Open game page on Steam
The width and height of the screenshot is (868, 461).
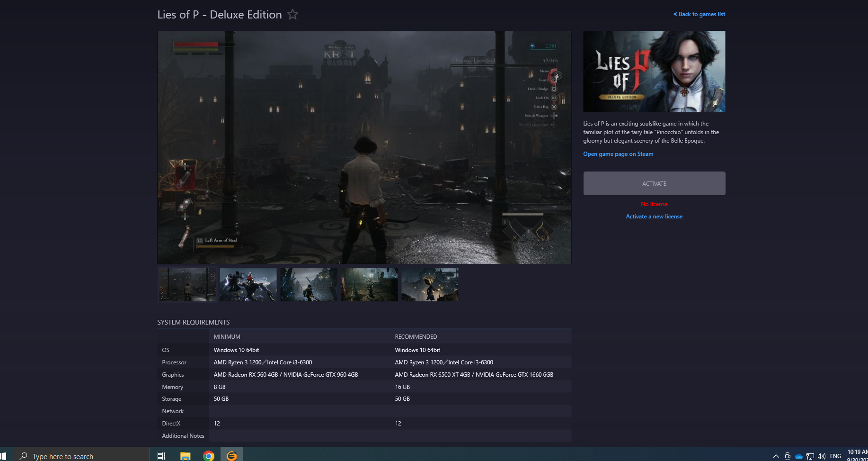point(618,154)
